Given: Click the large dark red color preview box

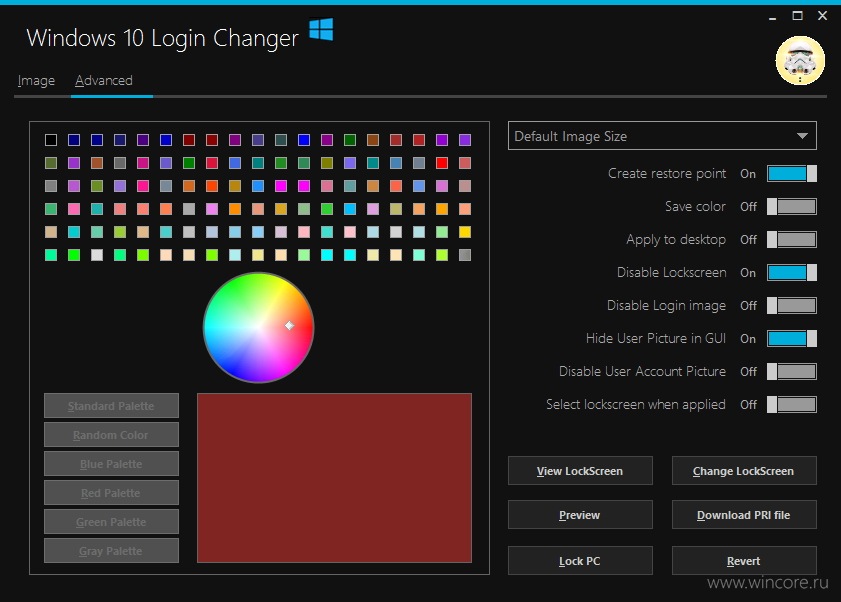Looking at the screenshot, I should [334, 478].
